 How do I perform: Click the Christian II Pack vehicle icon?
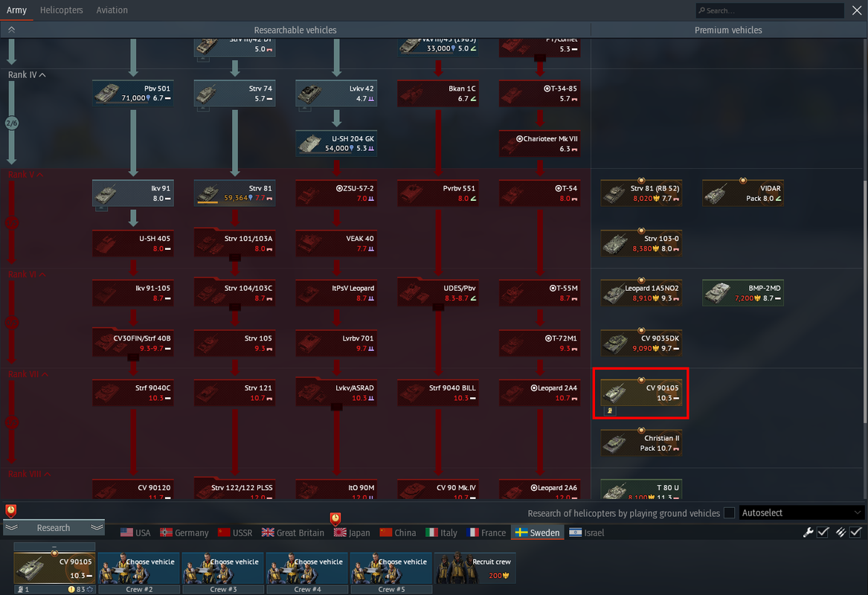tap(614, 443)
